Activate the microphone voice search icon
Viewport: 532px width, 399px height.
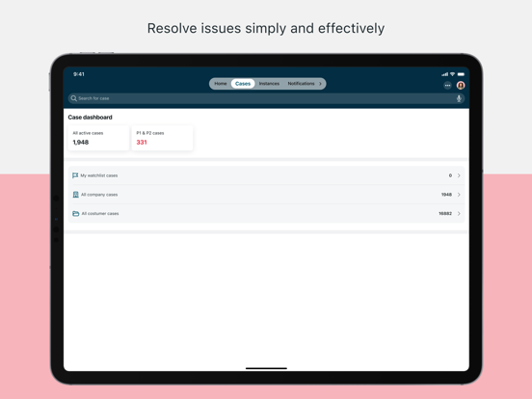(459, 98)
